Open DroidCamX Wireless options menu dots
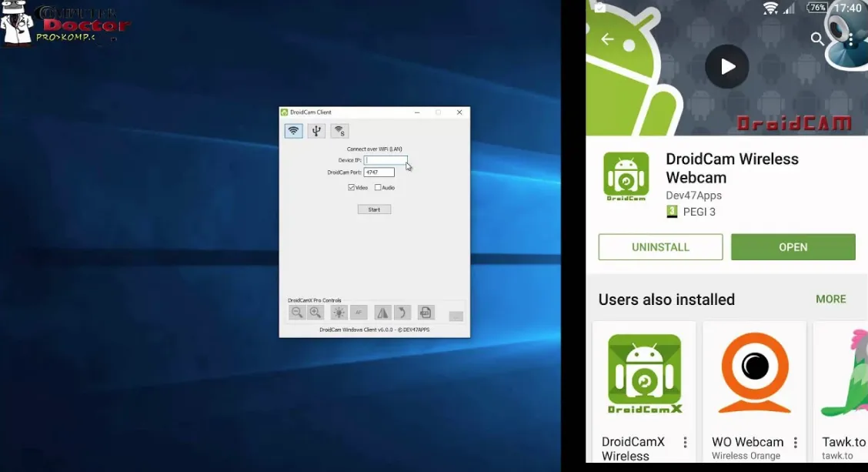The height and width of the screenshot is (472, 868). 686,442
